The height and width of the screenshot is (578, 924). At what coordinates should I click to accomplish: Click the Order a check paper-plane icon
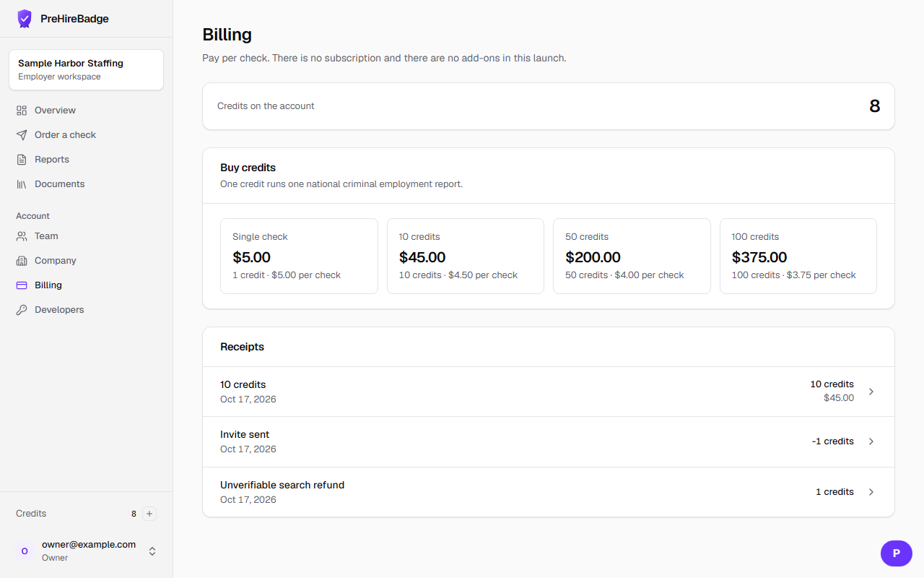pos(22,135)
